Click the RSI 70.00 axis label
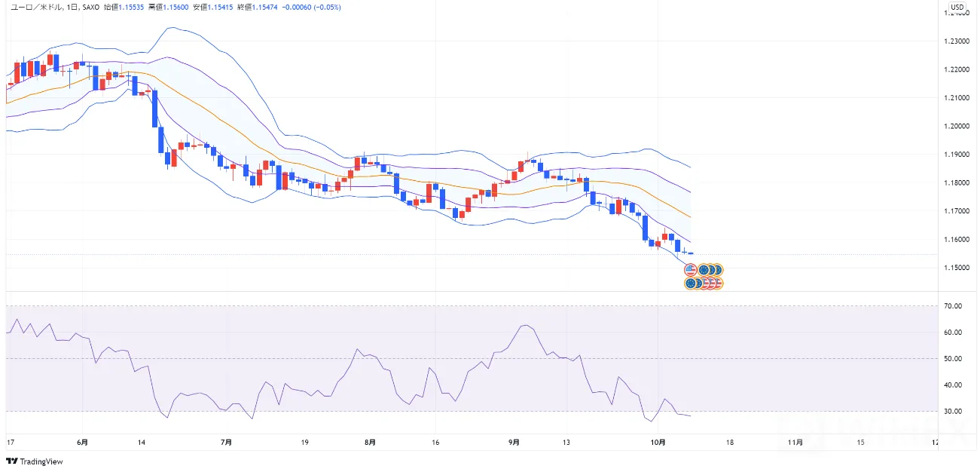980x472 pixels. pyautogui.click(x=954, y=306)
